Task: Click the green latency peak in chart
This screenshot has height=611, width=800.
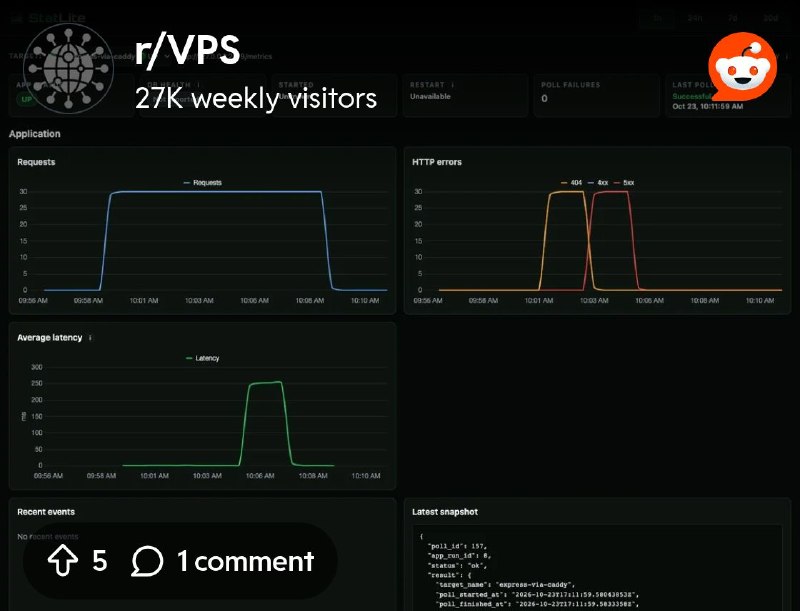Action: point(265,383)
